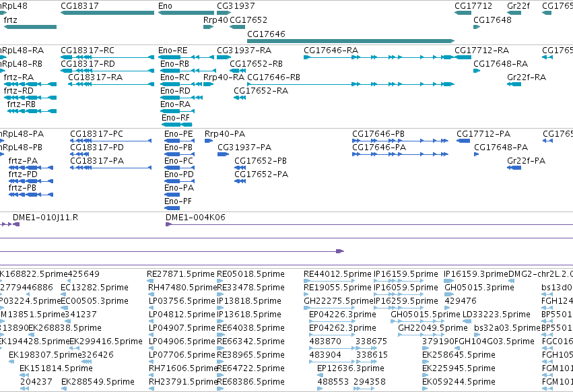Select transcript CG18317-RC
573x392 pixels.
point(108,57)
